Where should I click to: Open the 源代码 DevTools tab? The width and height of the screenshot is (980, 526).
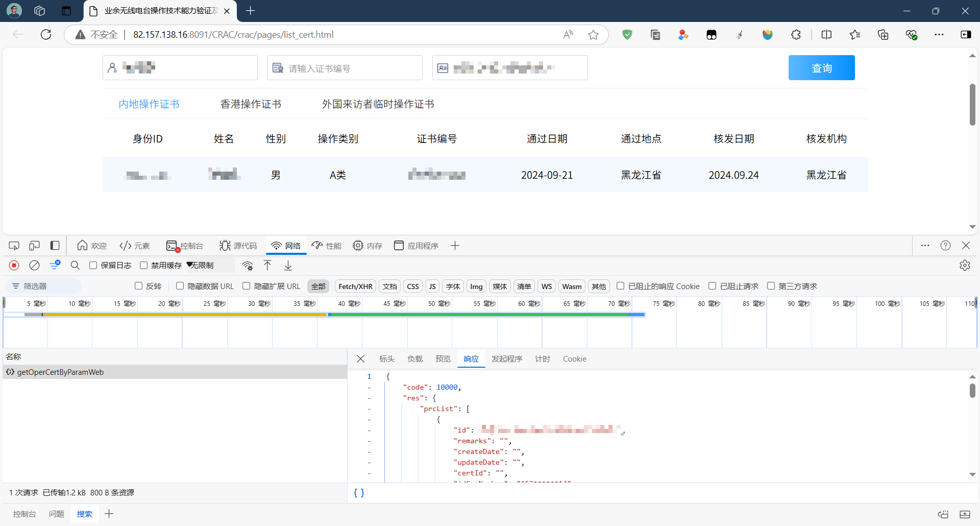[238, 246]
